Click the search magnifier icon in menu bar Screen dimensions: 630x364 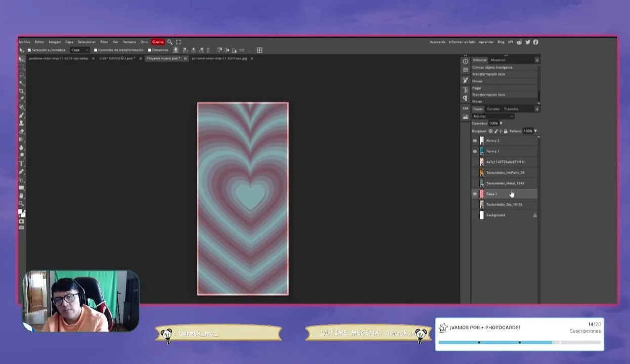(x=170, y=42)
